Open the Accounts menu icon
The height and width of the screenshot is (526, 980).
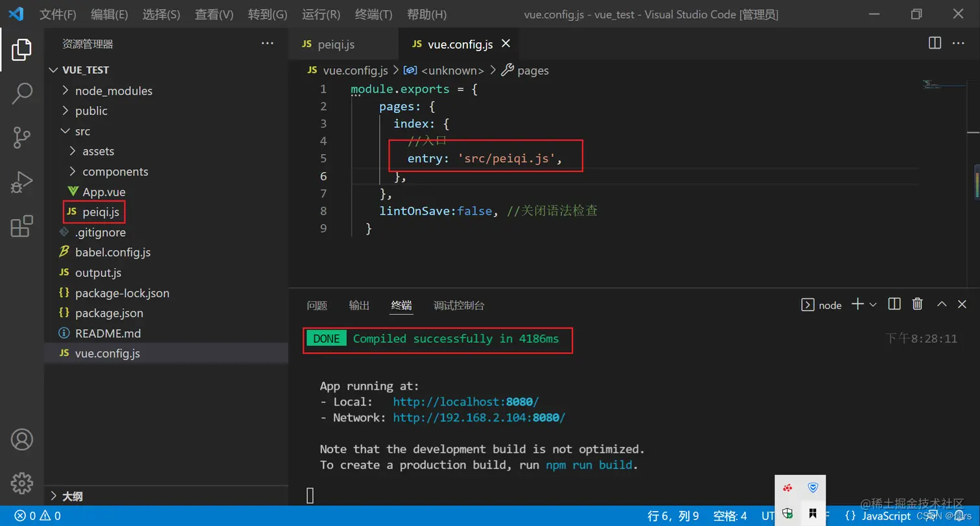coord(21,439)
